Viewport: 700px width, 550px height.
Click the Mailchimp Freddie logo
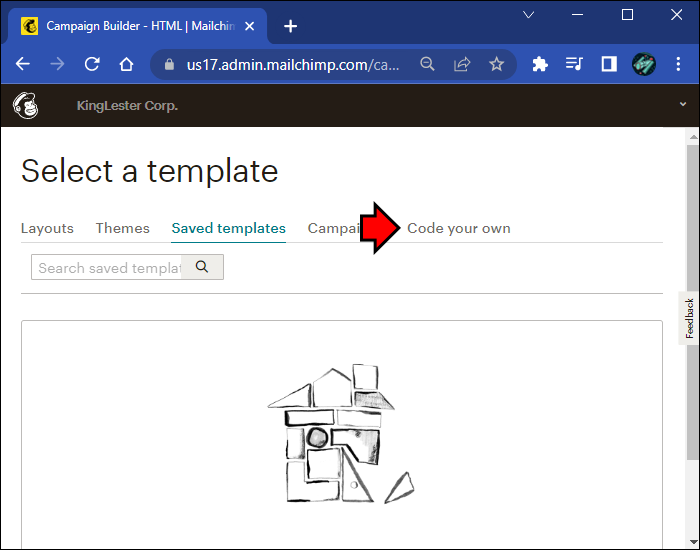[x=26, y=105]
